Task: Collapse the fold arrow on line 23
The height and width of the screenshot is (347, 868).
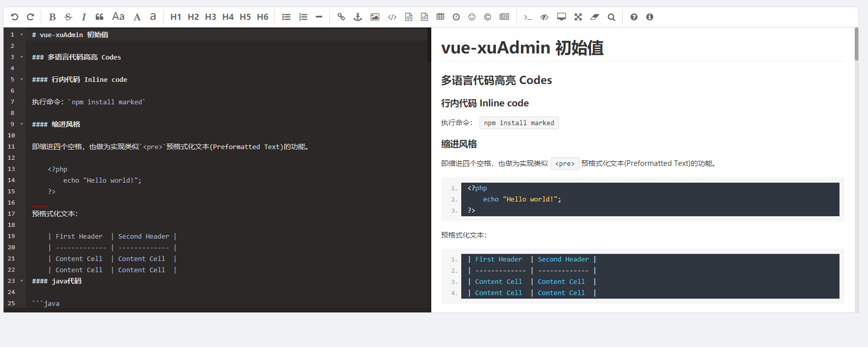Action: 21,281
